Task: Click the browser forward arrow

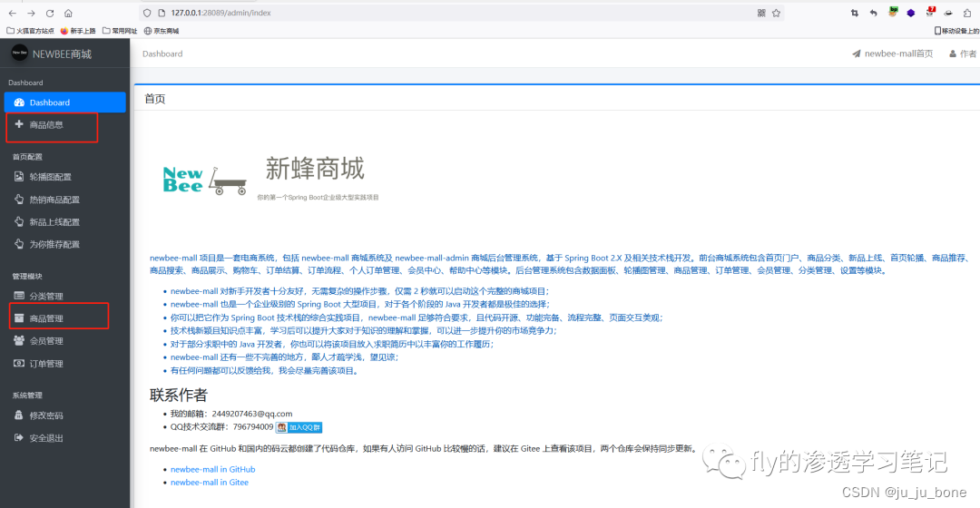Action: [31, 13]
